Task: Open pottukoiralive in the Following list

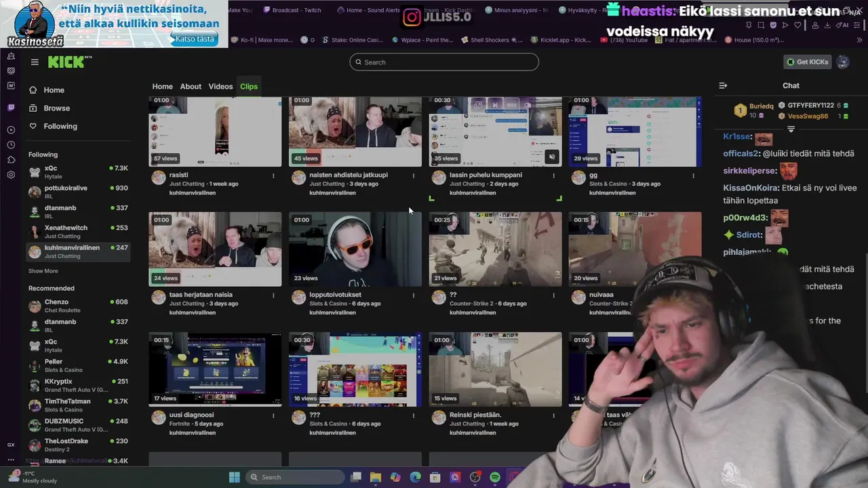Action: 78,192
